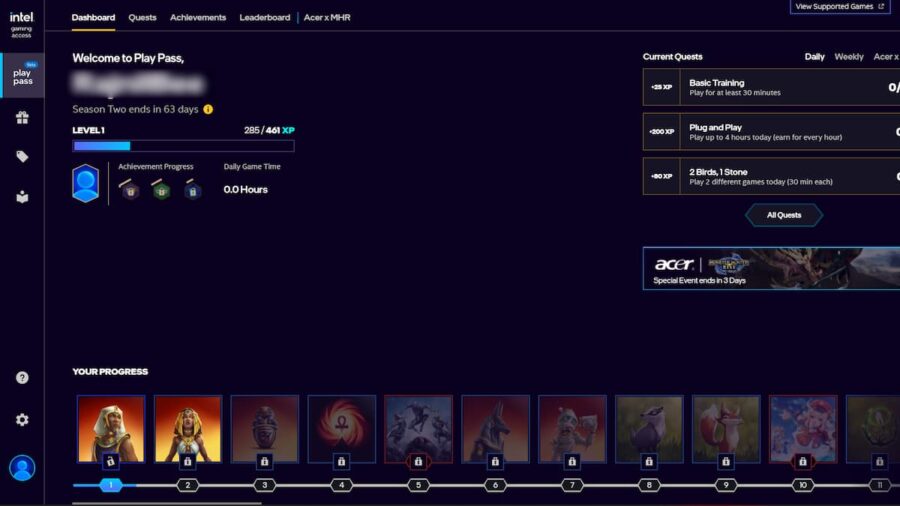The width and height of the screenshot is (900, 506).
Task: Open the Achievements tab
Action: coord(198,17)
